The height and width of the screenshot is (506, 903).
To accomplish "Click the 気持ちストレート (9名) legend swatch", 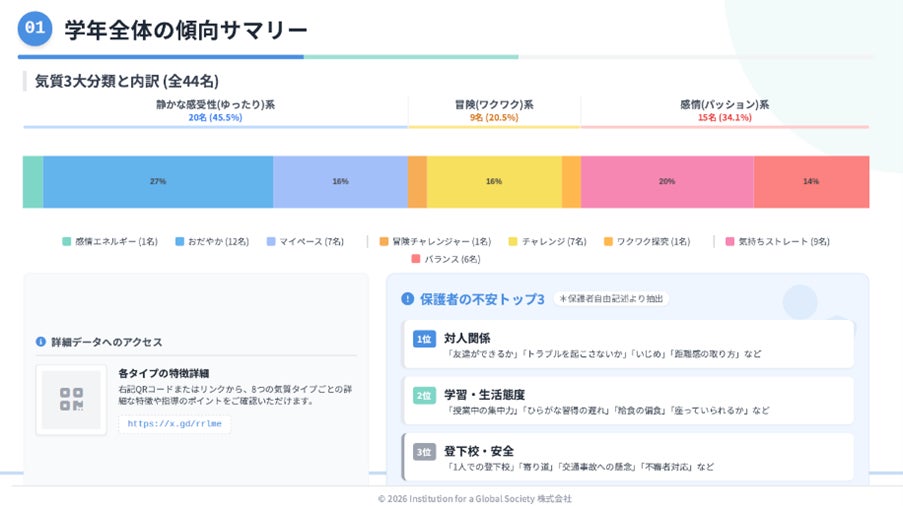I will [x=730, y=242].
